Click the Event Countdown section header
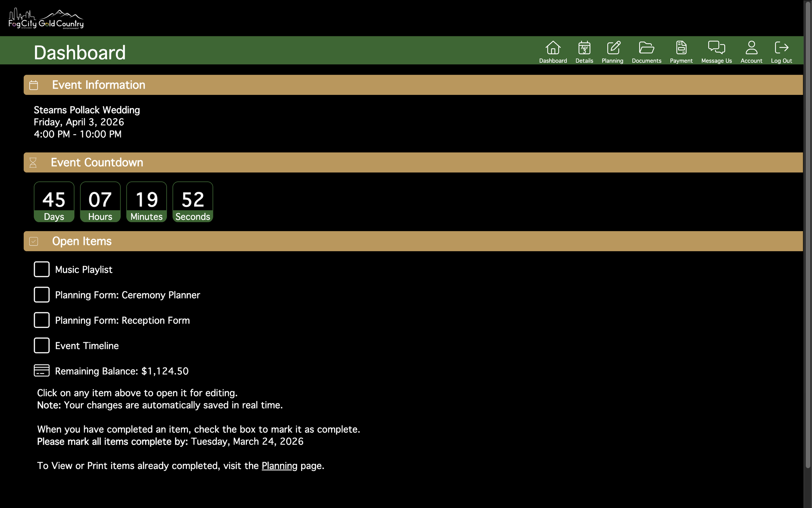Screen dimensions: 812x508 (97, 163)
